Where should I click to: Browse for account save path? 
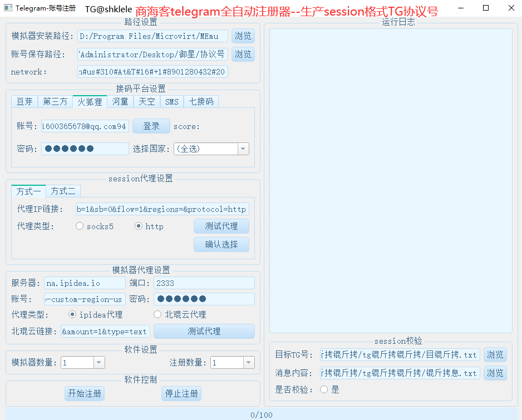(243, 55)
